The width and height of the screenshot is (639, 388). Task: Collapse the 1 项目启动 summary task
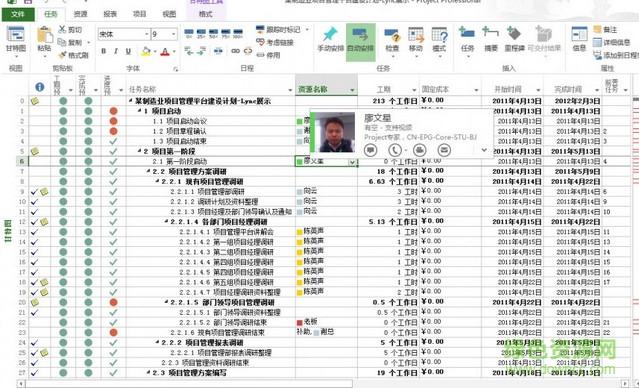click(x=139, y=111)
